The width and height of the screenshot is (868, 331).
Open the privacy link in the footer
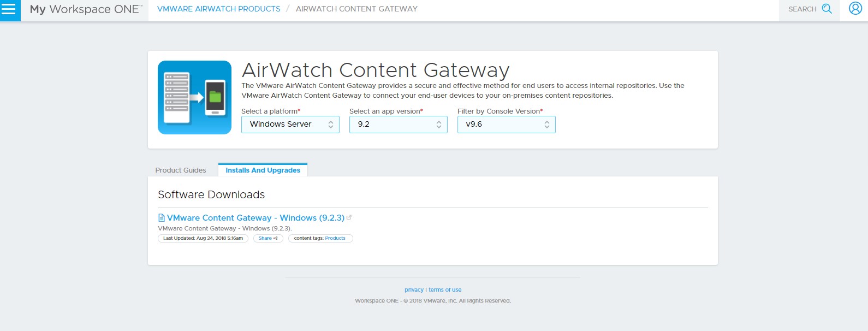pyautogui.click(x=414, y=290)
